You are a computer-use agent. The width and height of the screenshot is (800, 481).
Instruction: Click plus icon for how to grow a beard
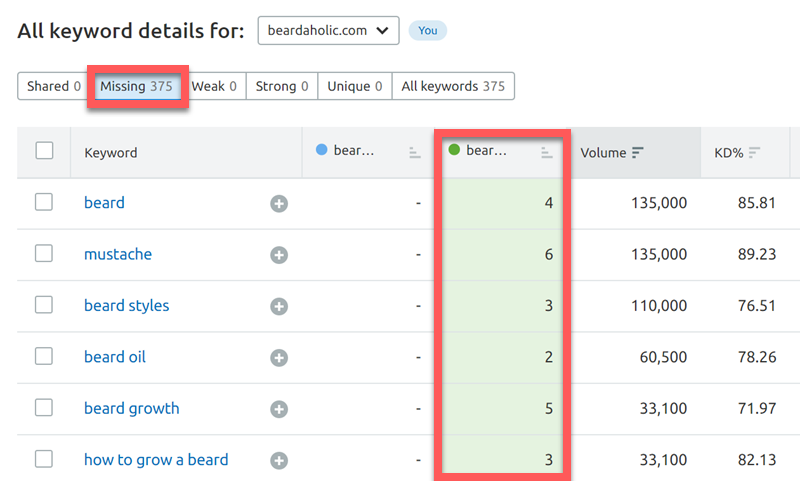279,461
